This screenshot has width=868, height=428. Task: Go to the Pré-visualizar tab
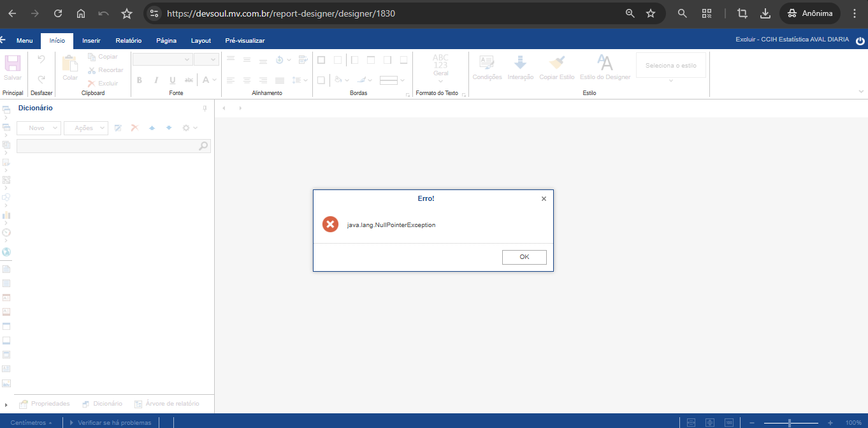[x=245, y=41]
